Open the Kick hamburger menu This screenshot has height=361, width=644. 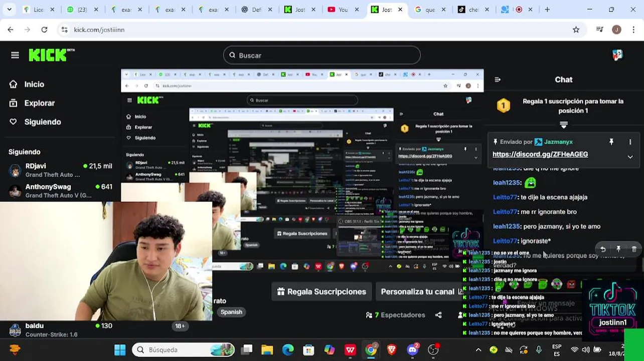tap(15, 55)
